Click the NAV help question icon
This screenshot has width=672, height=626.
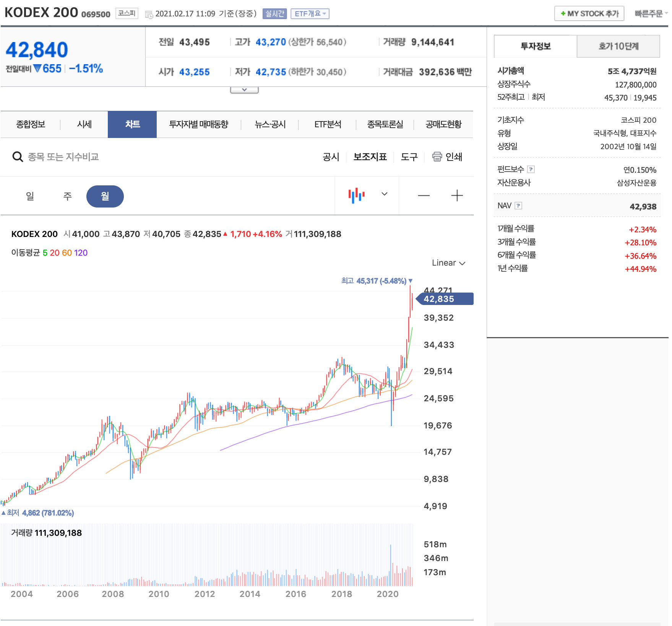coord(518,206)
